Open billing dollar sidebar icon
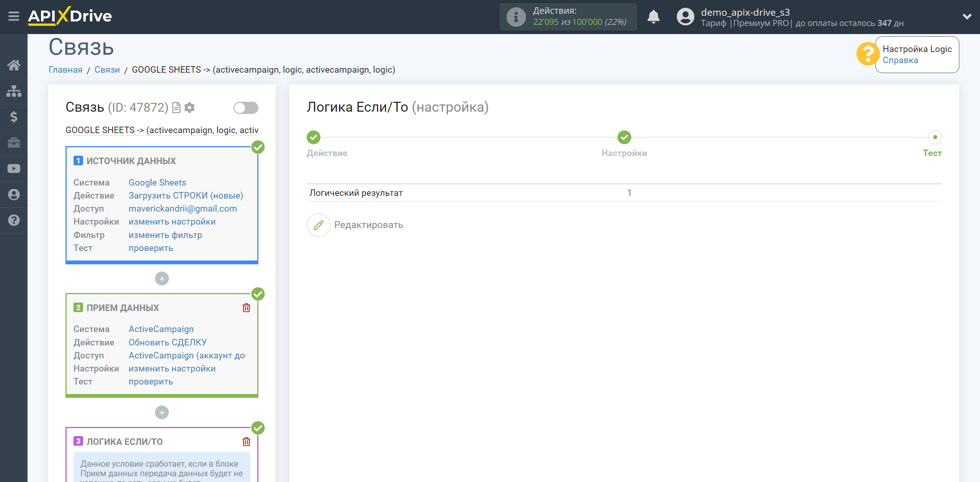 coord(14,117)
